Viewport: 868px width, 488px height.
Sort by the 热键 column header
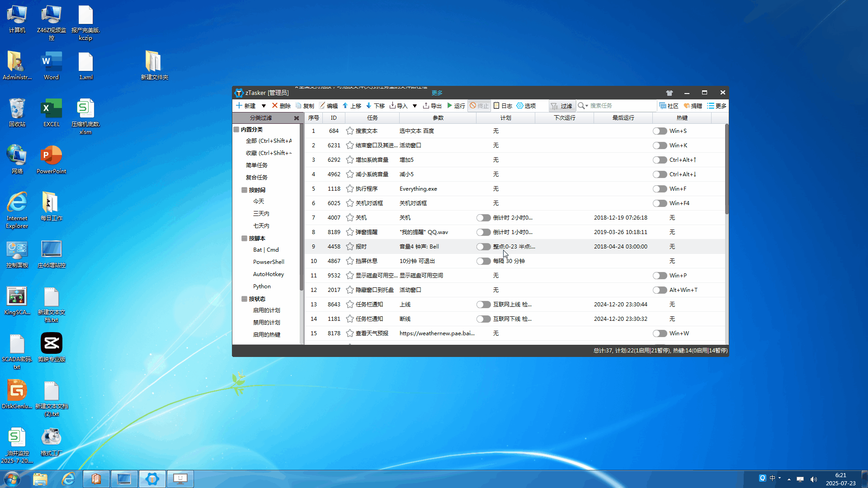[682, 118]
